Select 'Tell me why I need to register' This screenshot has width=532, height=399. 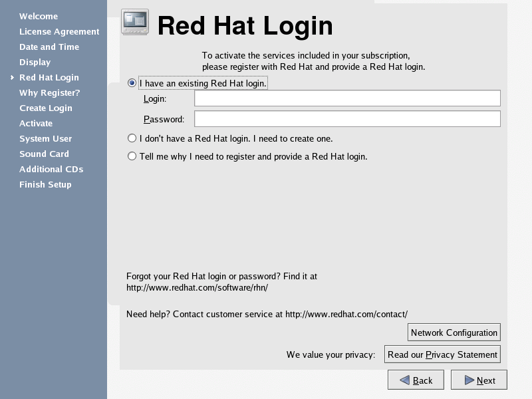[x=132, y=157]
